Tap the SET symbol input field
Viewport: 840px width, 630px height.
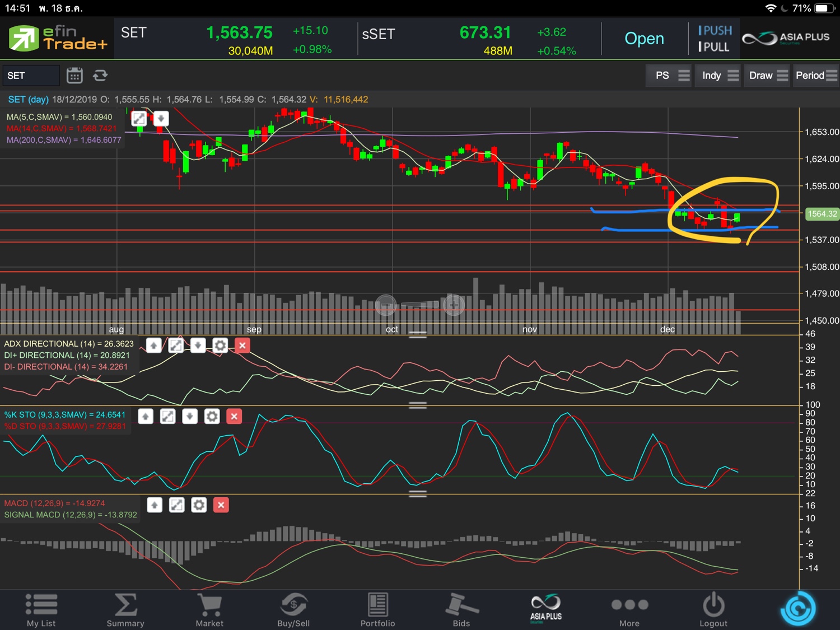(x=31, y=76)
